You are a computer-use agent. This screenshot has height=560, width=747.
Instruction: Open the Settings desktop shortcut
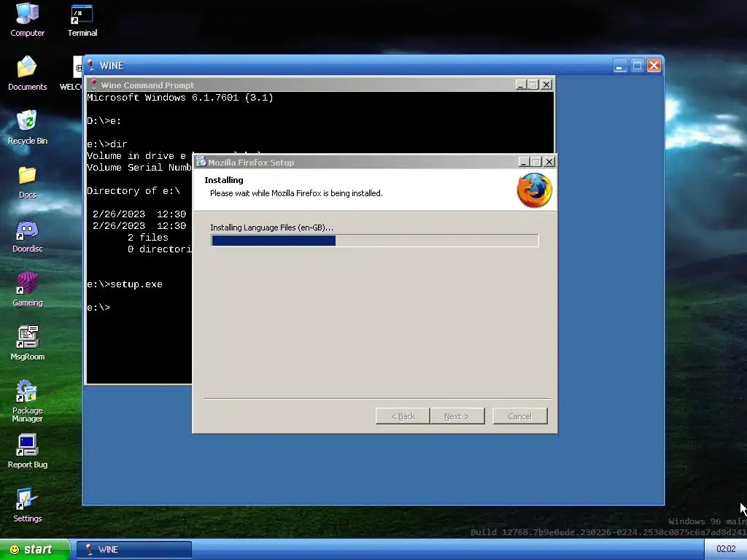[27, 505]
